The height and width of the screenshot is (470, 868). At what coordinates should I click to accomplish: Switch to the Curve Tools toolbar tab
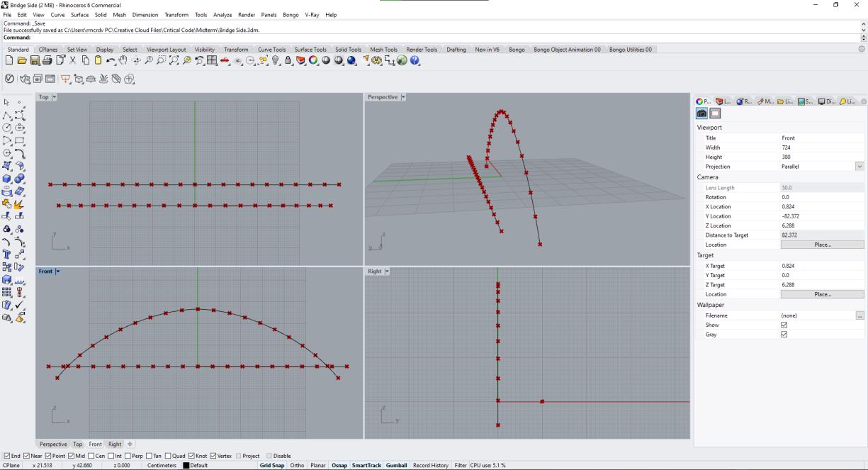coord(271,50)
